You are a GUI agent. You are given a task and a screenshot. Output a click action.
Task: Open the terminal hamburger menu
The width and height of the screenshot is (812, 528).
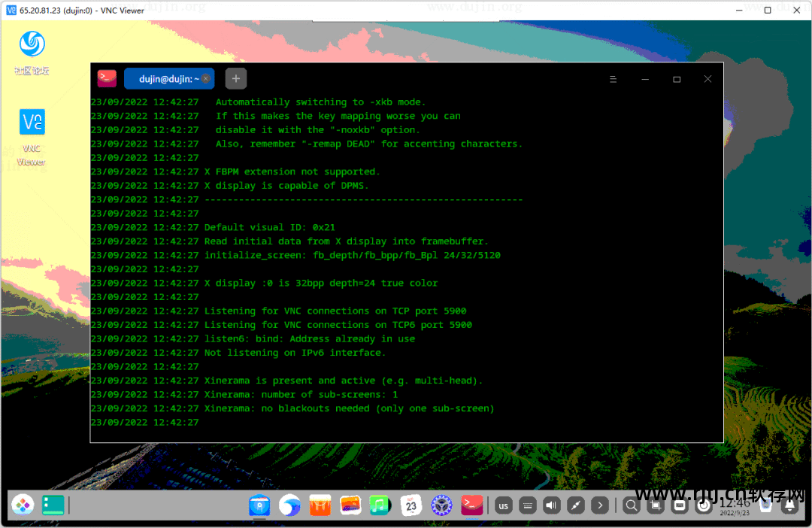pyautogui.click(x=613, y=79)
